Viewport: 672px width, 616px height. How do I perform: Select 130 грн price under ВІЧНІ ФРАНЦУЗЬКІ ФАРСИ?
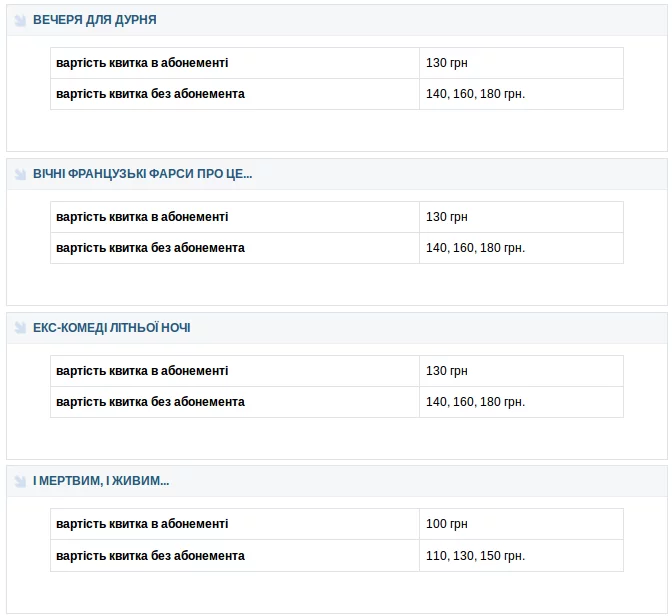pyautogui.click(x=447, y=217)
